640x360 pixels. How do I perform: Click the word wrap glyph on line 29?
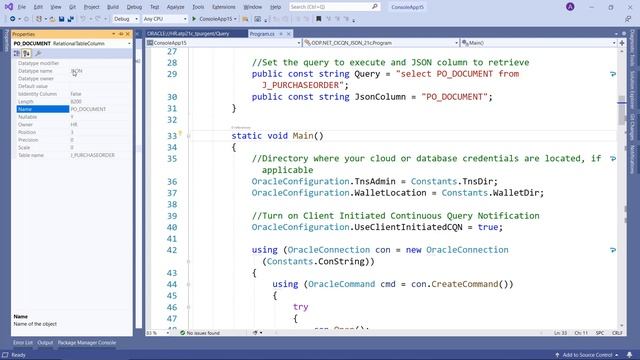tap(613, 74)
